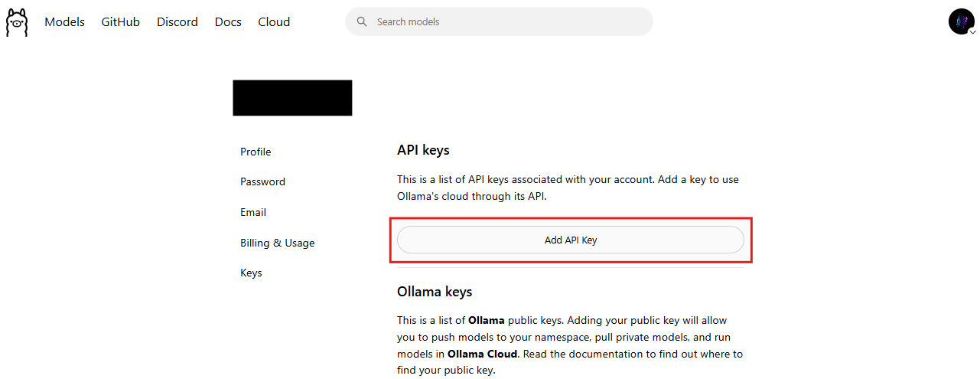980x379 pixels.
Task: Open Email settings section
Action: tap(253, 212)
